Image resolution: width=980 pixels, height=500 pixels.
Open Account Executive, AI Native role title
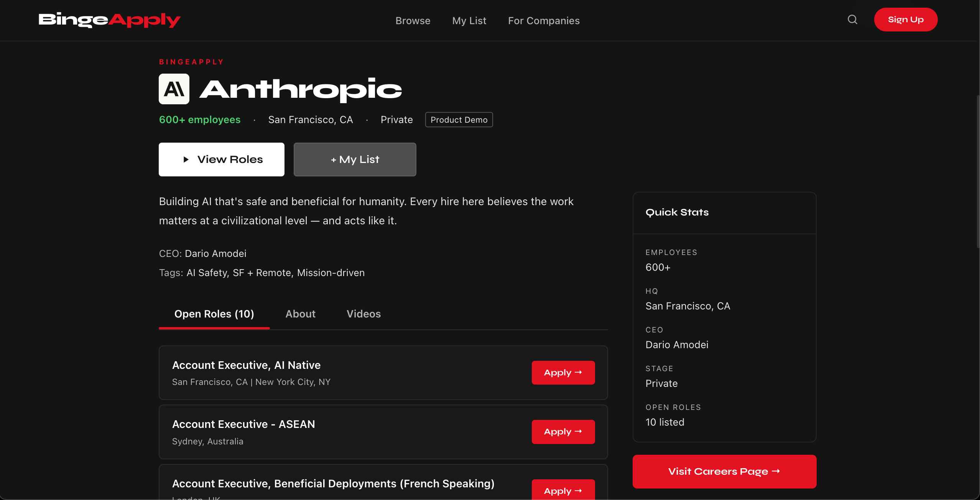pyautogui.click(x=246, y=365)
